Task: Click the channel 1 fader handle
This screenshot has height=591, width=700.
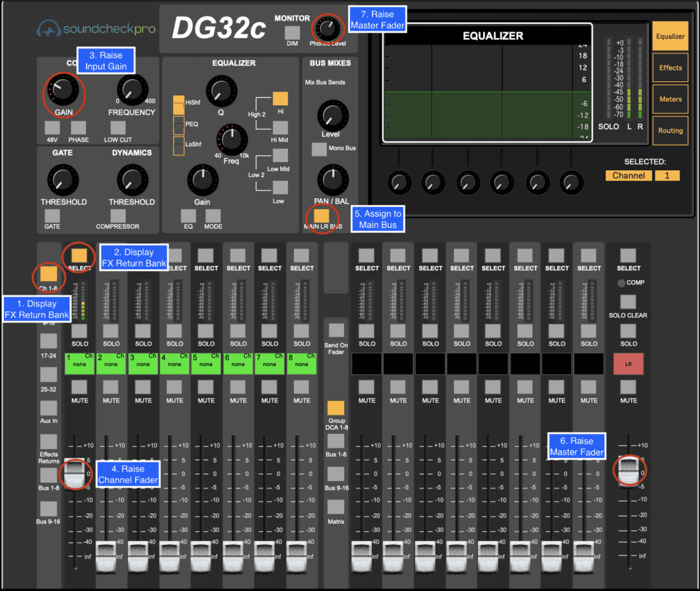Action: pos(75,473)
